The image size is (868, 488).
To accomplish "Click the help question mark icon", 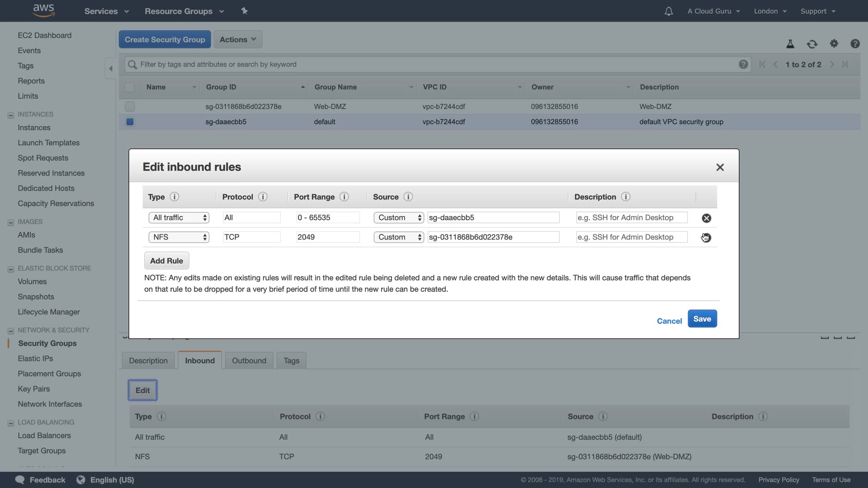I will (854, 44).
